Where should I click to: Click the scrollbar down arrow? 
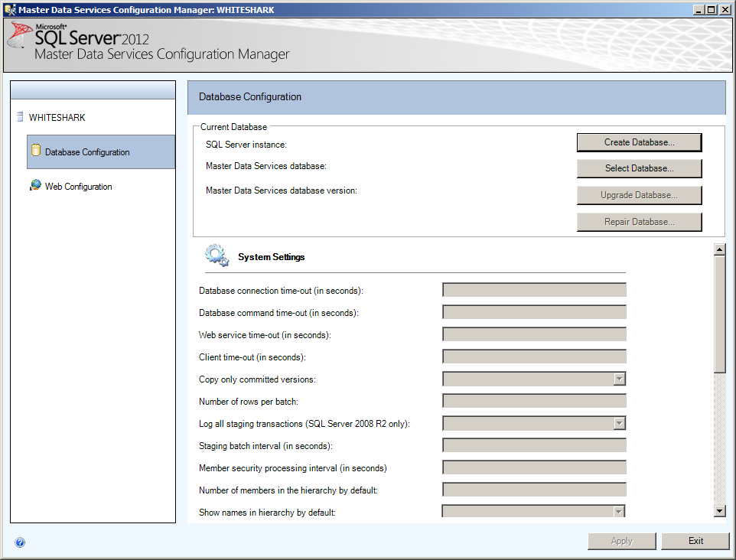[719, 513]
